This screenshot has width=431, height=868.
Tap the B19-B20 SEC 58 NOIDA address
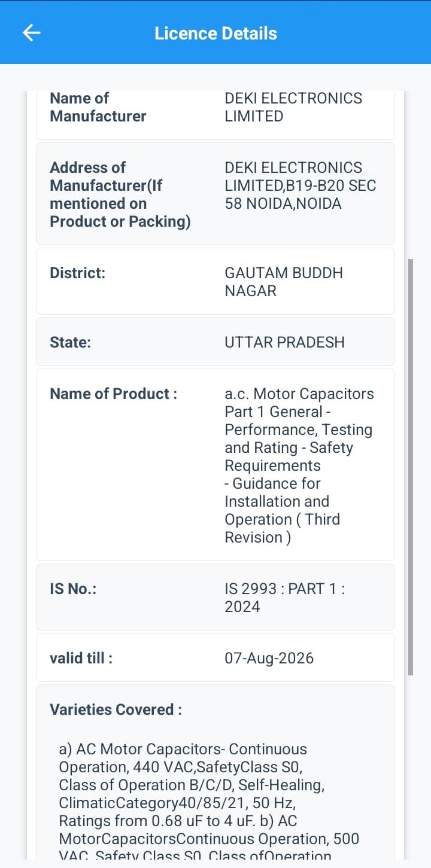(301, 185)
